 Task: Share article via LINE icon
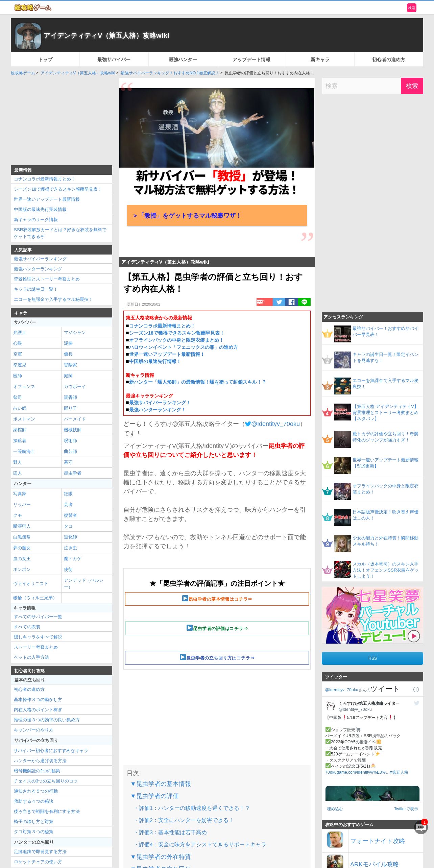click(304, 302)
